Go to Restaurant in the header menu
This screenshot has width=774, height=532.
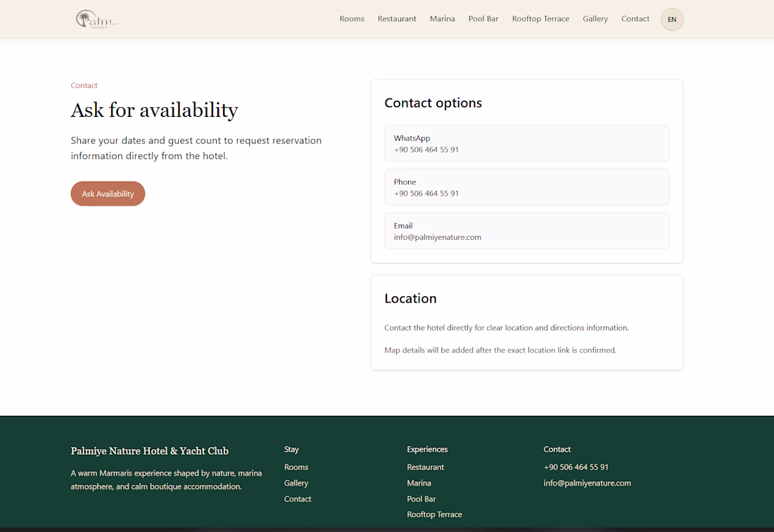pos(397,19)
